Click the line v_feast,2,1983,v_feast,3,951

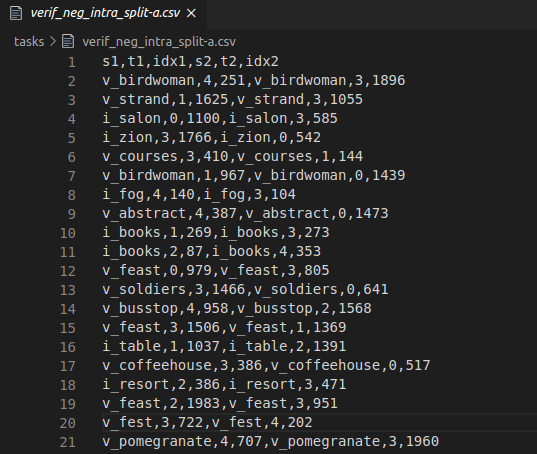220,404
